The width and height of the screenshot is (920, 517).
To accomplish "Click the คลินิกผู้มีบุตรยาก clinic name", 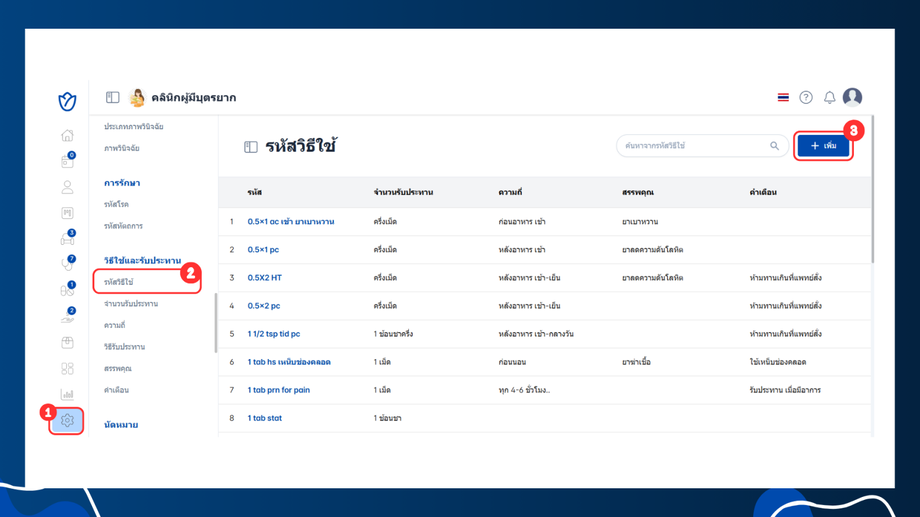I will [194, 97].
